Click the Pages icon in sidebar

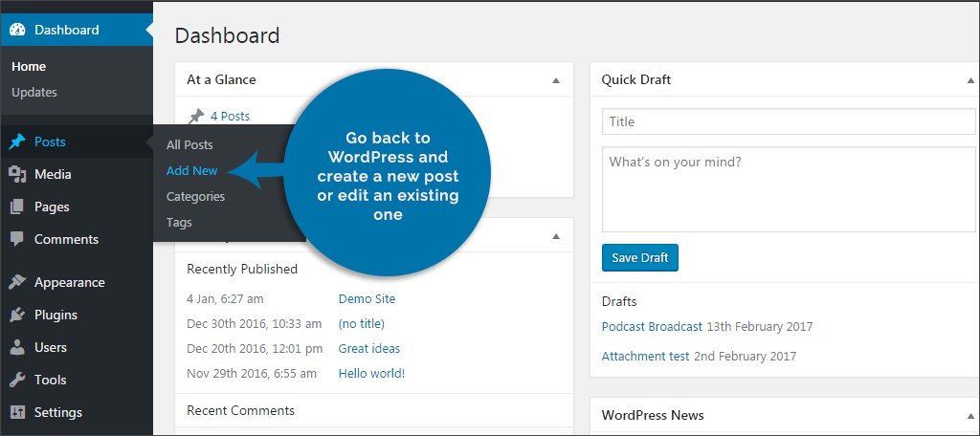(17, 207)
